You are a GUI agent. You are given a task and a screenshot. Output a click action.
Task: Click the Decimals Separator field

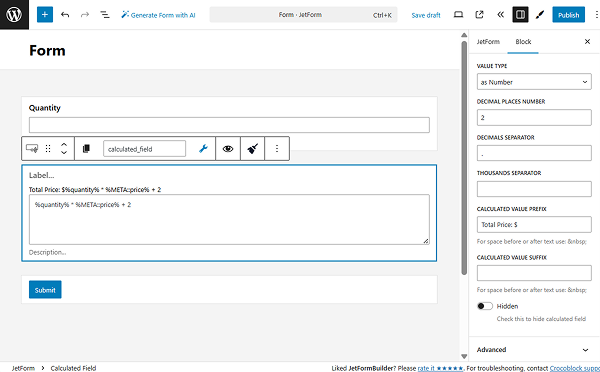534,153
